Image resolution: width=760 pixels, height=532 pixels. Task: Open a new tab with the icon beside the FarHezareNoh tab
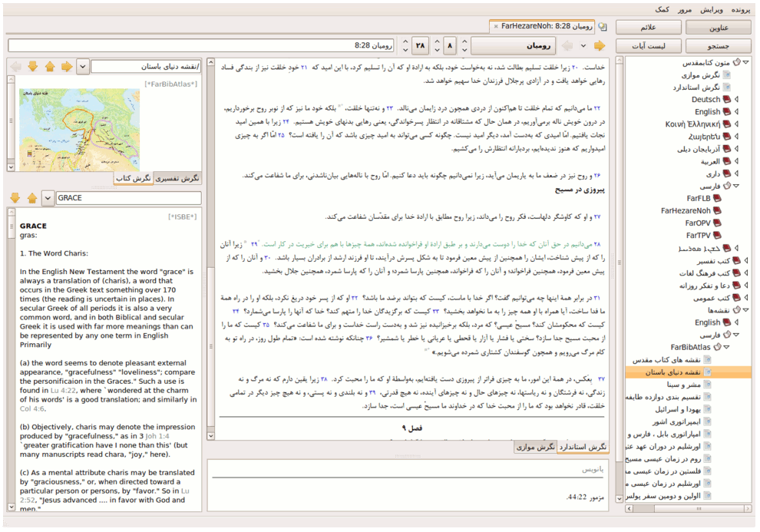(x=603, y=27)
